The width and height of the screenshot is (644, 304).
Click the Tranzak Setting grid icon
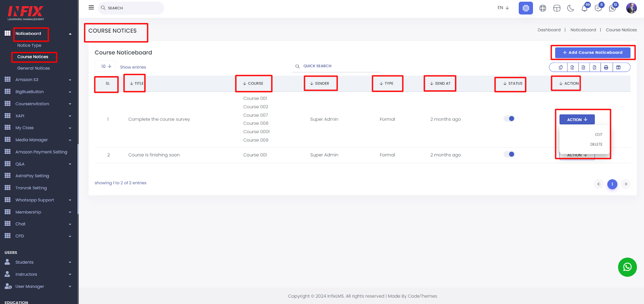click(7, 187)
